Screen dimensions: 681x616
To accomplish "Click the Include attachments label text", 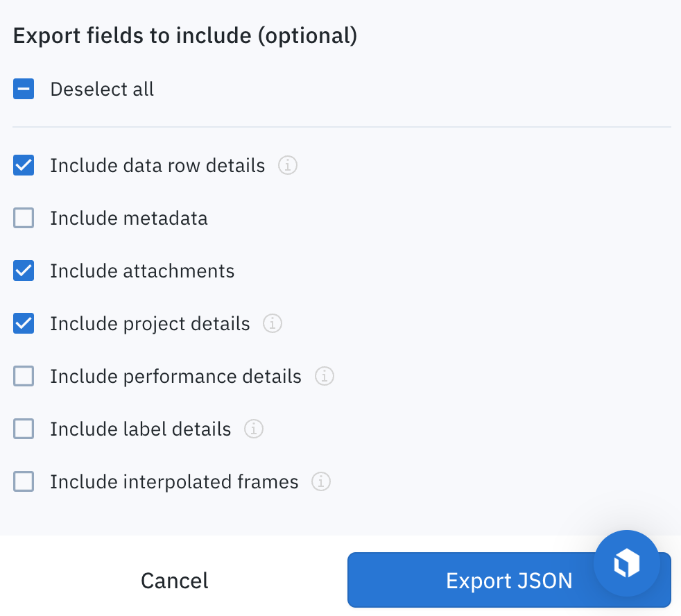I will [142, 271].
